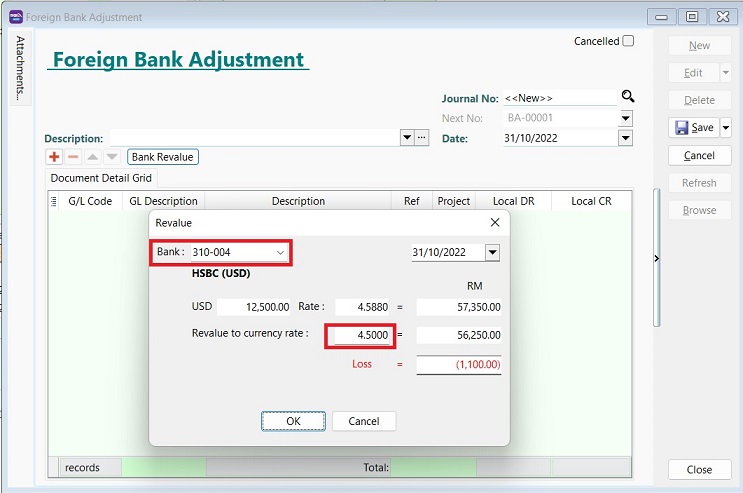This screenshot has width=743, height=493.
Task: Open the Bank 310-004 dropdown
Action: pos(281,253)
